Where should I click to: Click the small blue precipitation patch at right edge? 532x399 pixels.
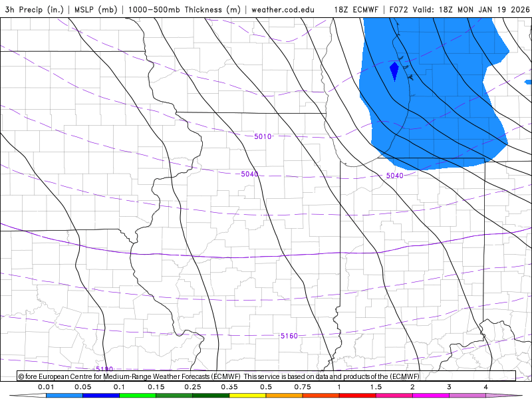click(x=528, y=82)
